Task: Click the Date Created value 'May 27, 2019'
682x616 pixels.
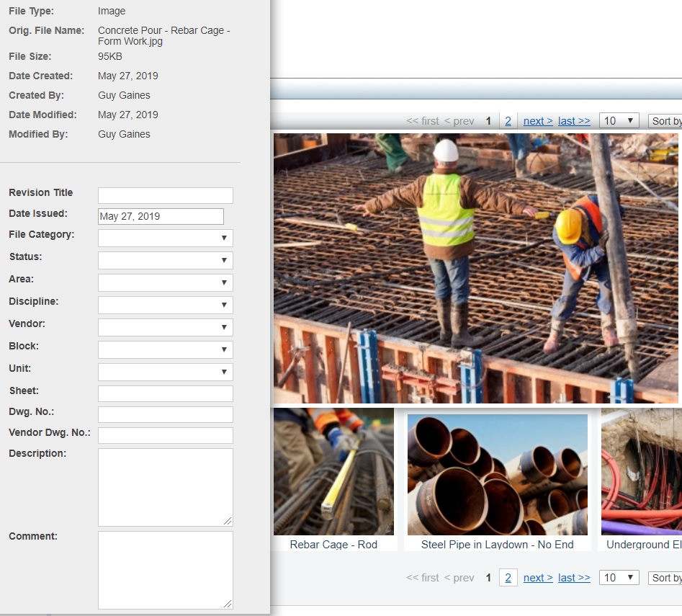Action: (128, 76)
